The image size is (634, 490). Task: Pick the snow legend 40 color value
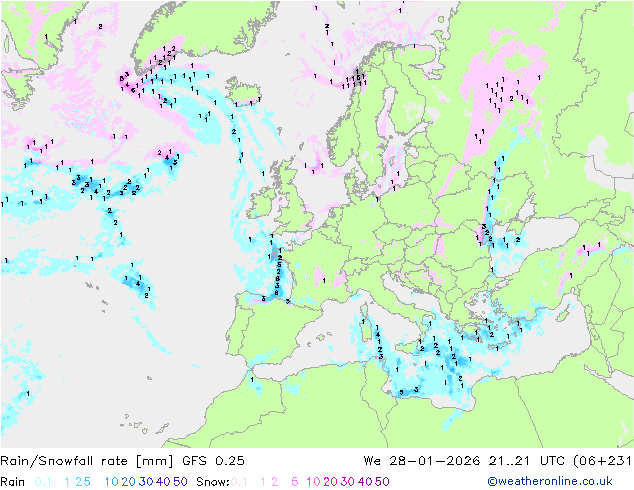[365, 482]
